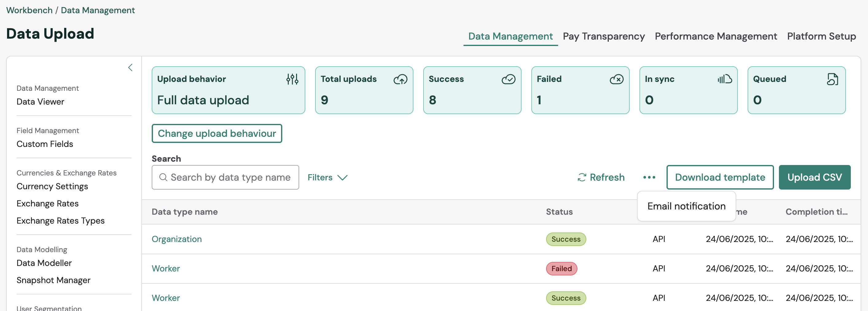This screenshot has height=311, width=868.
Task: Click the cloud X icon on Failed card
Action: pos(616,79)
